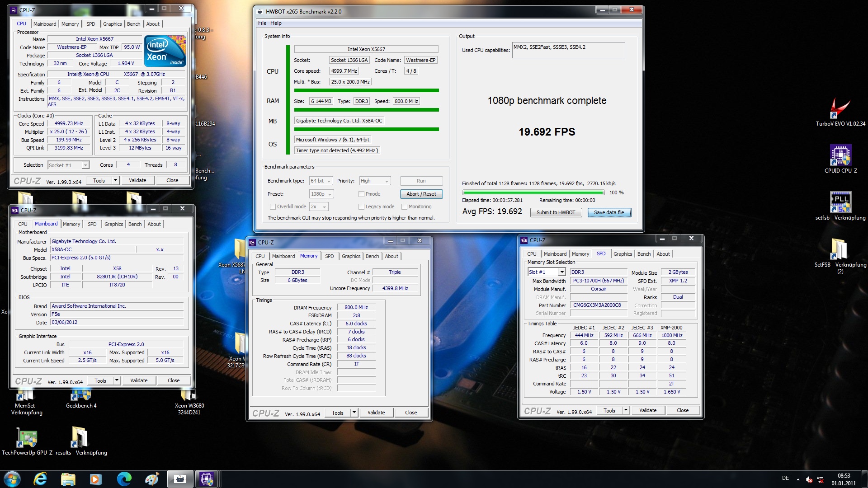This screenshot has height=488, width=868.
Task: Open the MemSet Verknüpfung desktop icon
Action: point(27,401)
